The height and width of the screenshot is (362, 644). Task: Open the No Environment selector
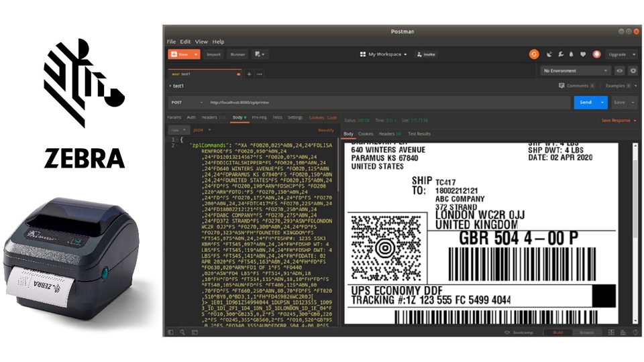click(x=575, y=70)
